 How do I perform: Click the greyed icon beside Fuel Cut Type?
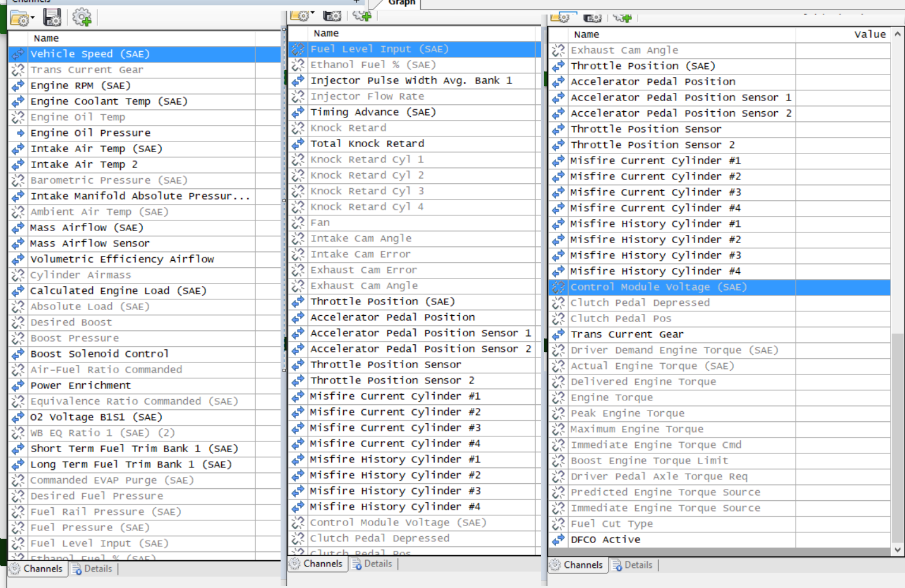(558, 524)
